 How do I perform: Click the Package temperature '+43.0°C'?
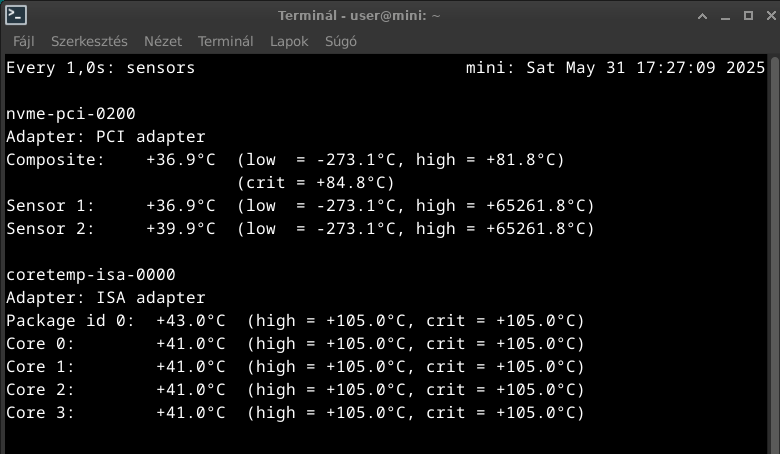tap(191, 321)
